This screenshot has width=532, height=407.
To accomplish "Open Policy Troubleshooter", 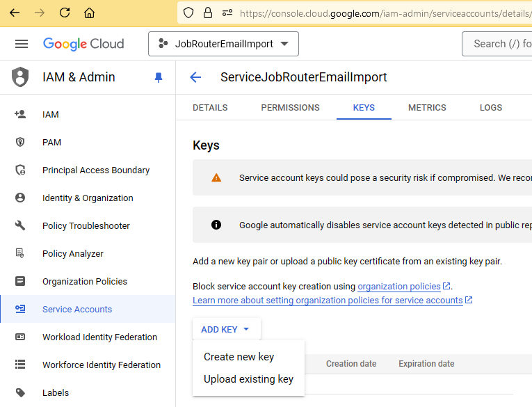I will click(86, 225).
